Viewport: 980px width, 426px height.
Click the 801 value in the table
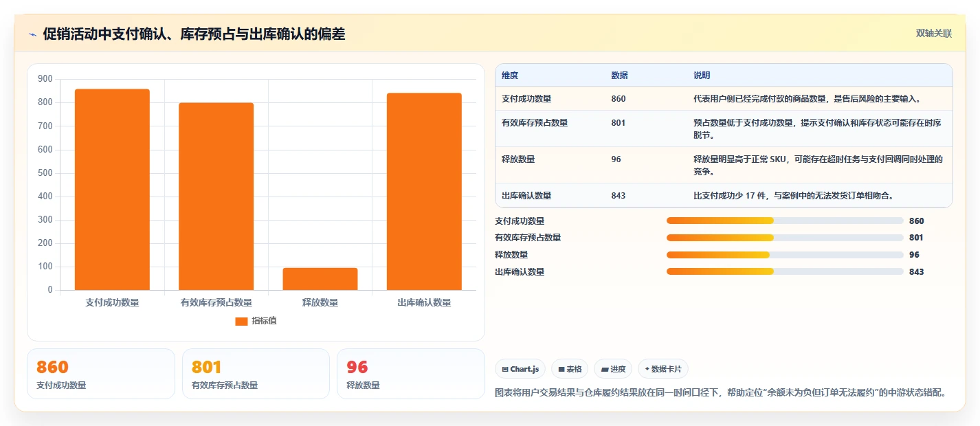click(619, 123)
